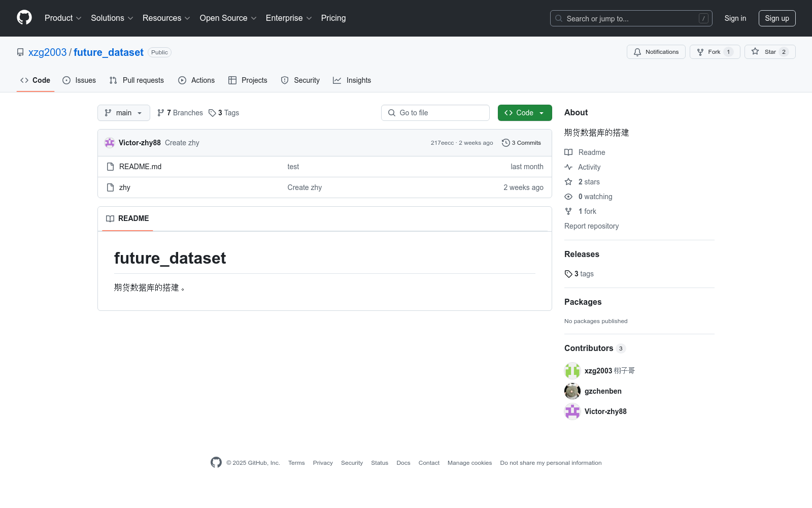Open the Security tab
The image size is (812, 508).
(x=300, y=80)
